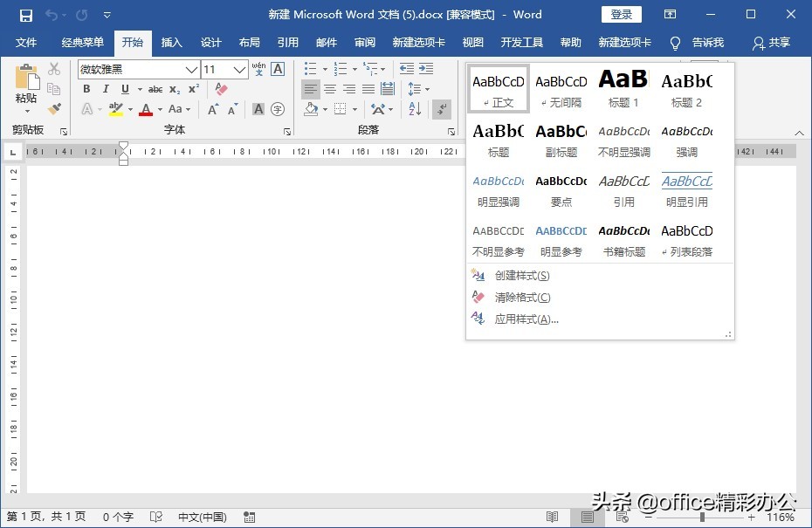Select the Format Painter brush
Viewport: 812px width, 528px height.
(54, 109)
